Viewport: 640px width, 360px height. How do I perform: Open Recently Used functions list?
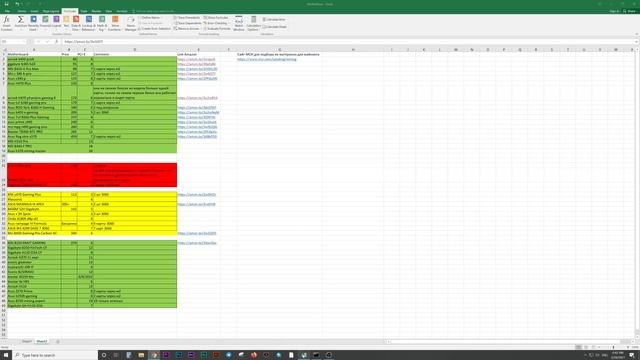(33, 23)
